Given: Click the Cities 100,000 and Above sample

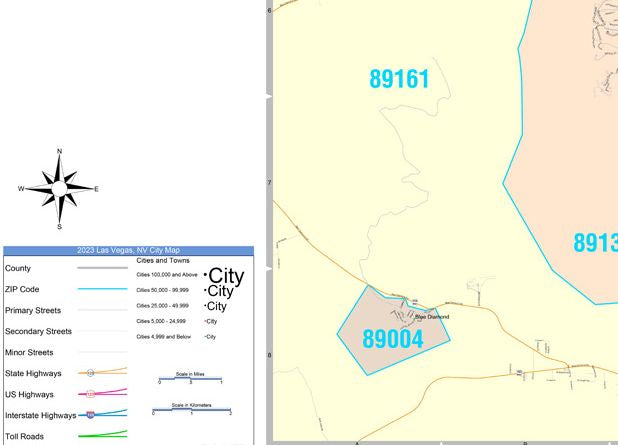Looking at the screenshot, I should click(225, 276).
